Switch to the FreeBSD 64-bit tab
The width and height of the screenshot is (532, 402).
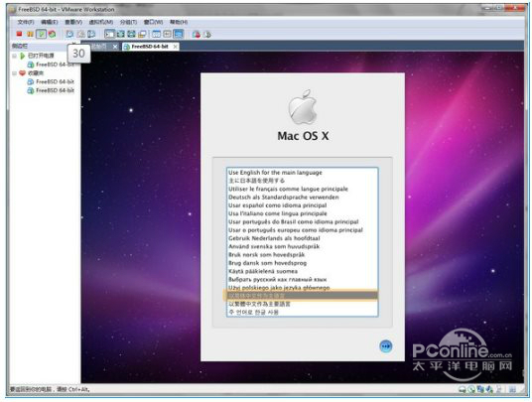pyautogui.click(x=147, y=47)
